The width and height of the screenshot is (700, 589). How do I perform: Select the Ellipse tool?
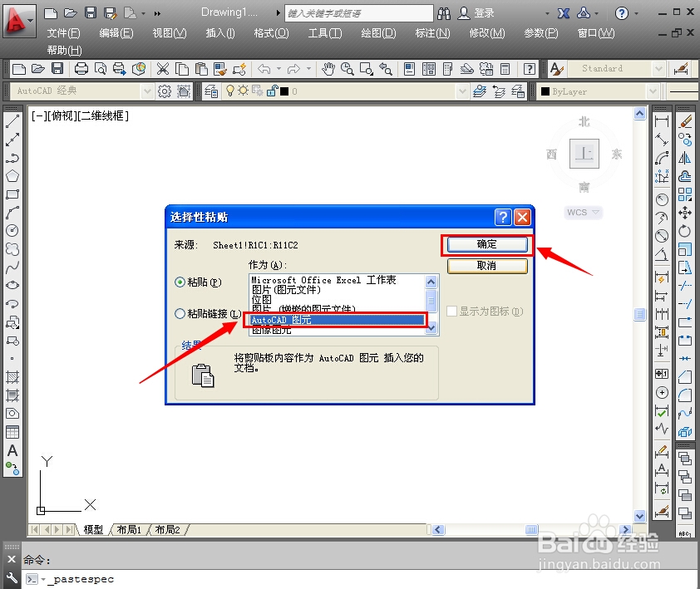[12, 285]
